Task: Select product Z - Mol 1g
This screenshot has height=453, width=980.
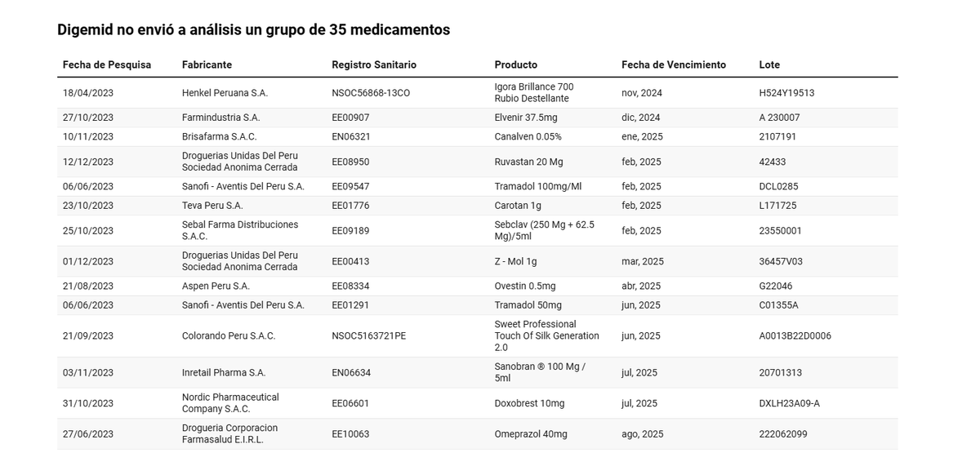Action: tap(516, 261)
